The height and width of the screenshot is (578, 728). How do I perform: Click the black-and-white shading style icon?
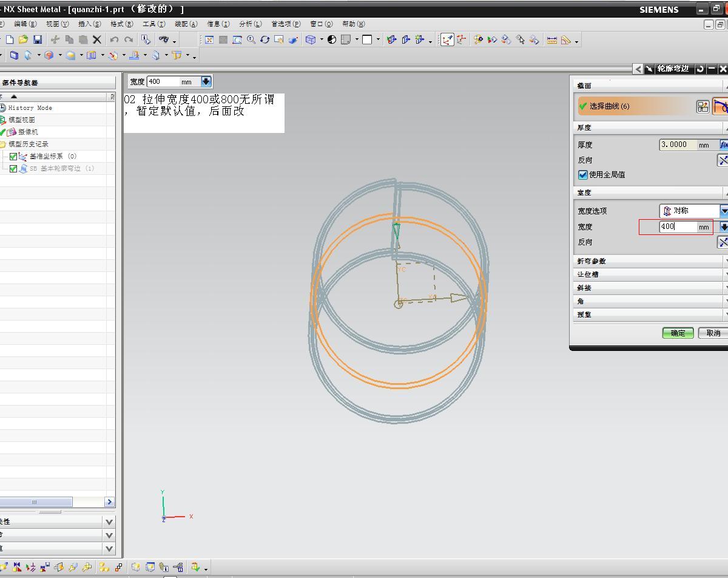click(x=332, y=39)
